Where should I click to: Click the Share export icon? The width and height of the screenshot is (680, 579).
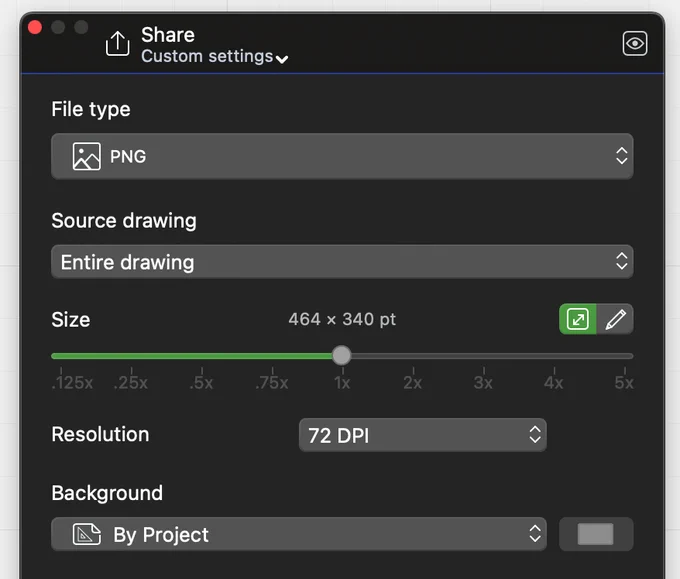[x=118, y=43]
